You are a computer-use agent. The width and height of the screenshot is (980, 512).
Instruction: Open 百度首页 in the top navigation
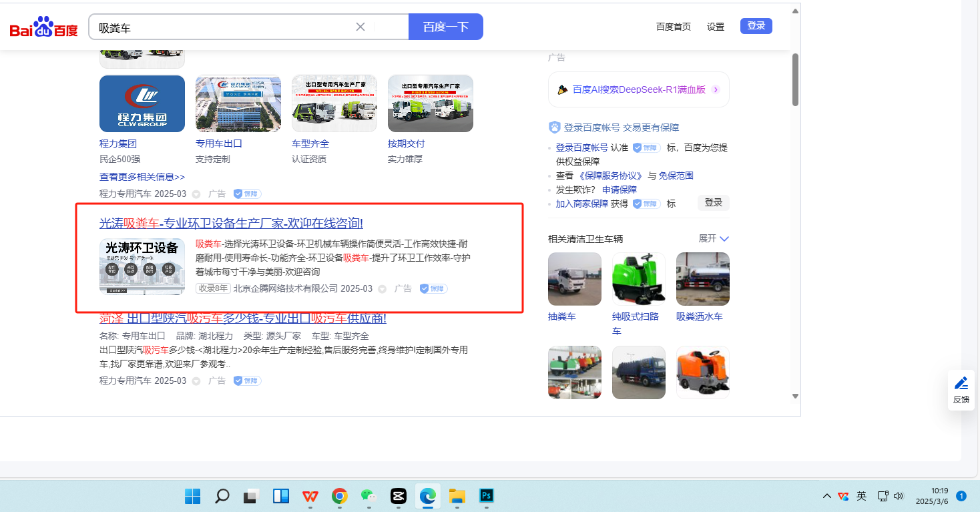[x=673, y=27]
